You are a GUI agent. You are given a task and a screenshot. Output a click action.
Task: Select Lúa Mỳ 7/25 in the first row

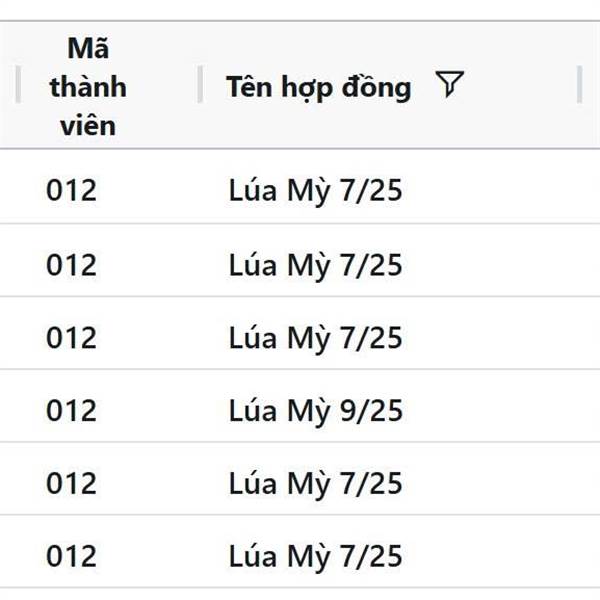coord(315,191)
